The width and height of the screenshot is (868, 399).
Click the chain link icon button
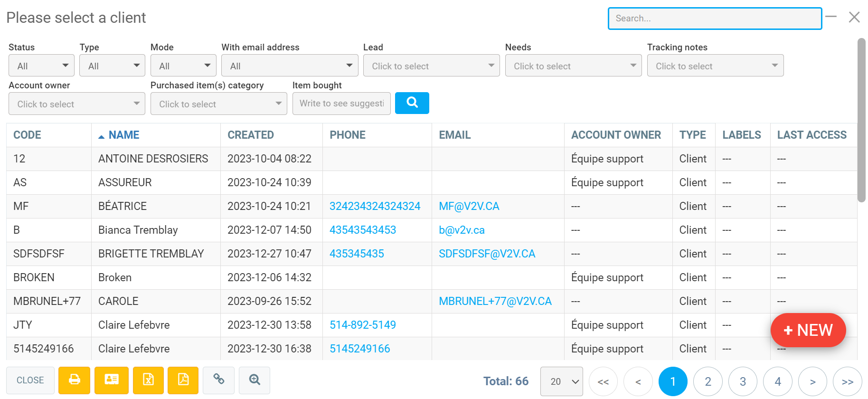click(x=218, y=380)
